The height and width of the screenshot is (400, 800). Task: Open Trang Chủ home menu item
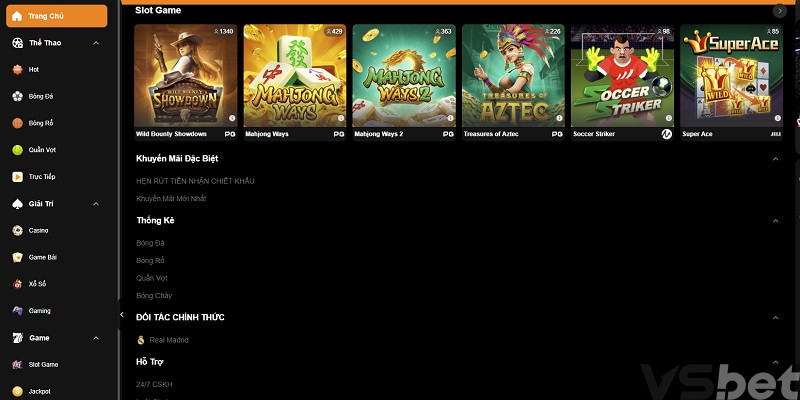click(57, 16)
